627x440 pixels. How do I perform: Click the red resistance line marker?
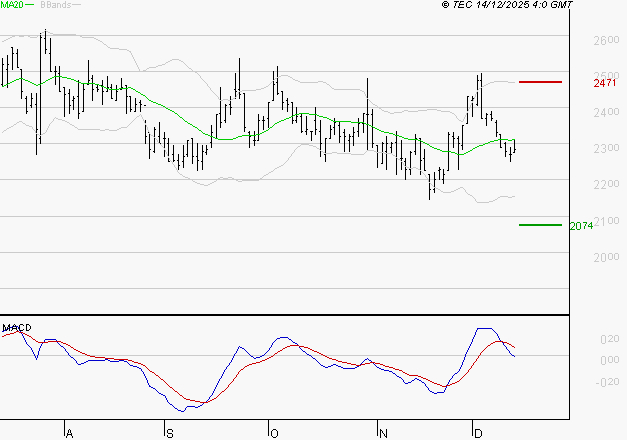(x=540, y=82)
